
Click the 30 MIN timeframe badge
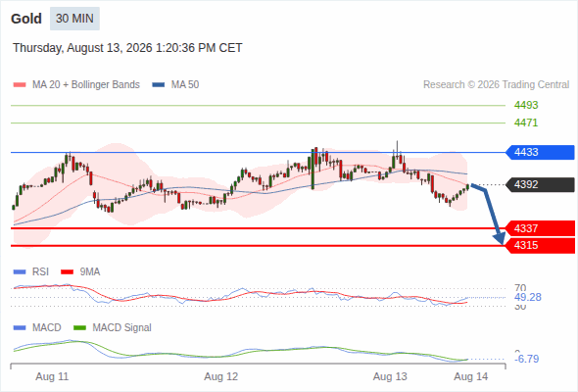coord(74,19)
